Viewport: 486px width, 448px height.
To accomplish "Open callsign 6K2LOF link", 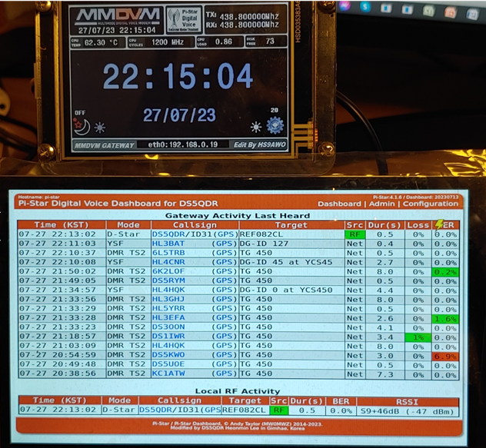I will 168,271.
